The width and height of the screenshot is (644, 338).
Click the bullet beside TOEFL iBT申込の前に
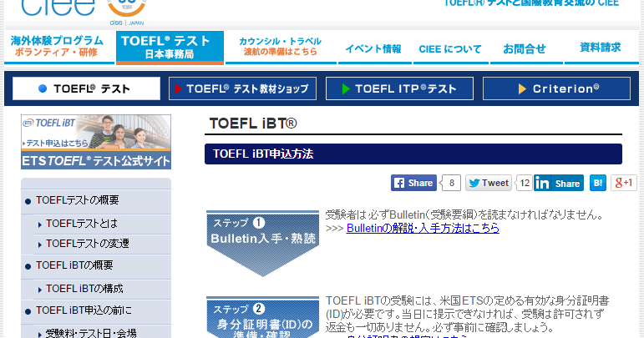point(28,312)
